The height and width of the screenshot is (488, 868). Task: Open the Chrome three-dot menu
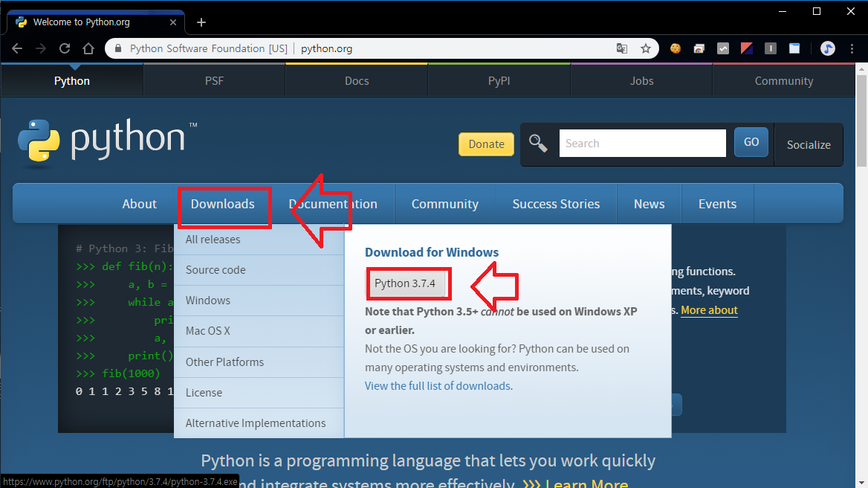click(852, 49)
